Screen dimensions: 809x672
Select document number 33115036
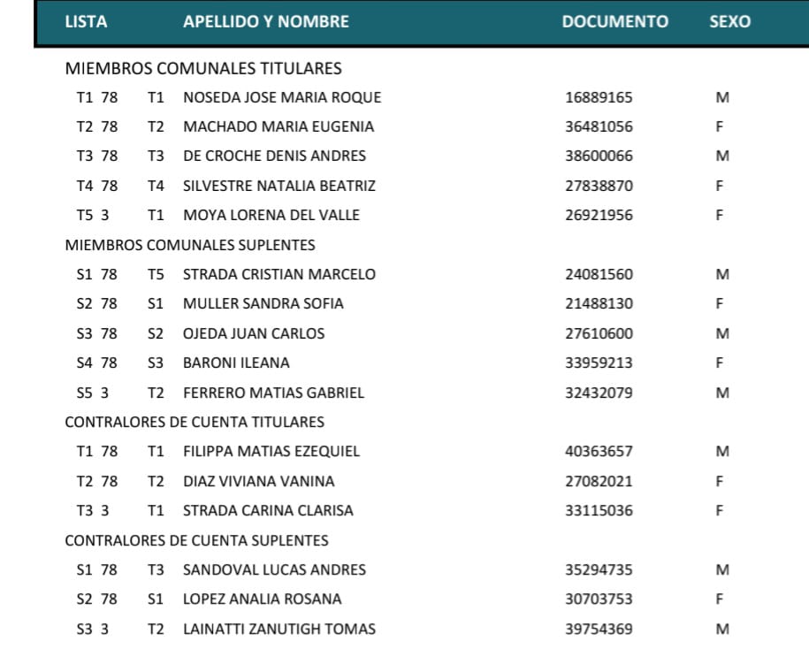coord(599,510)
